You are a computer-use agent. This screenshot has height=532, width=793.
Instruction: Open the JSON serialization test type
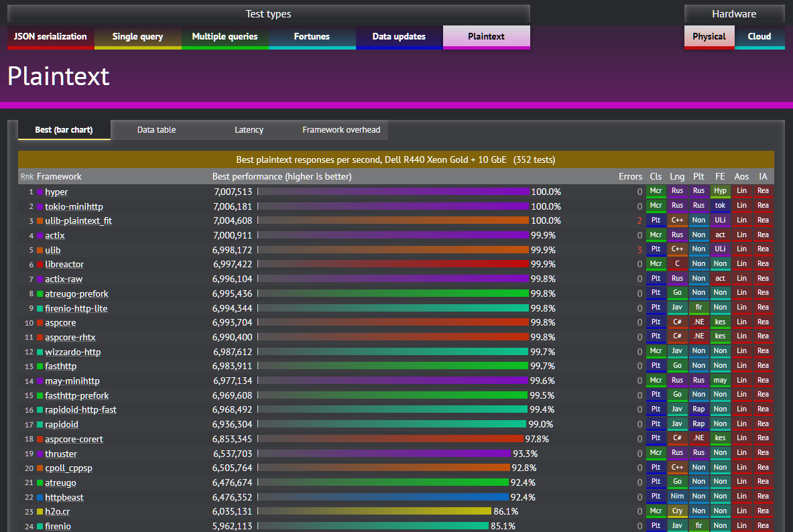[x=51, y=37]
